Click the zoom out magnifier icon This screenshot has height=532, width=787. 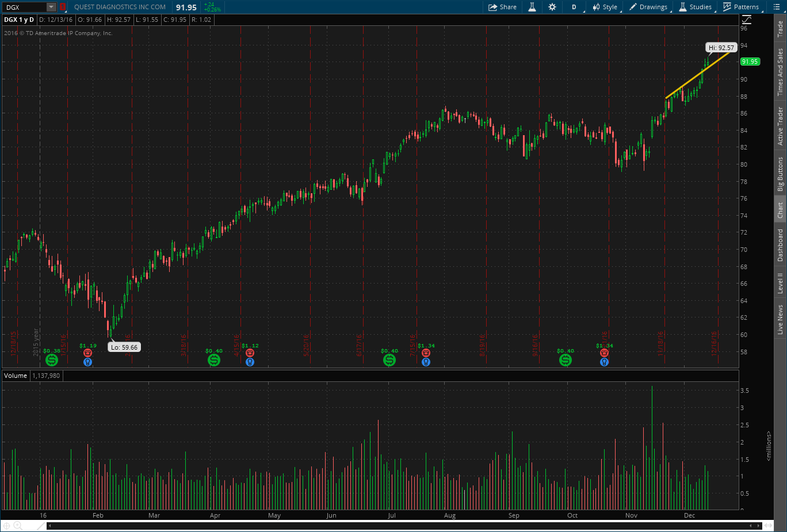(18, 526)
